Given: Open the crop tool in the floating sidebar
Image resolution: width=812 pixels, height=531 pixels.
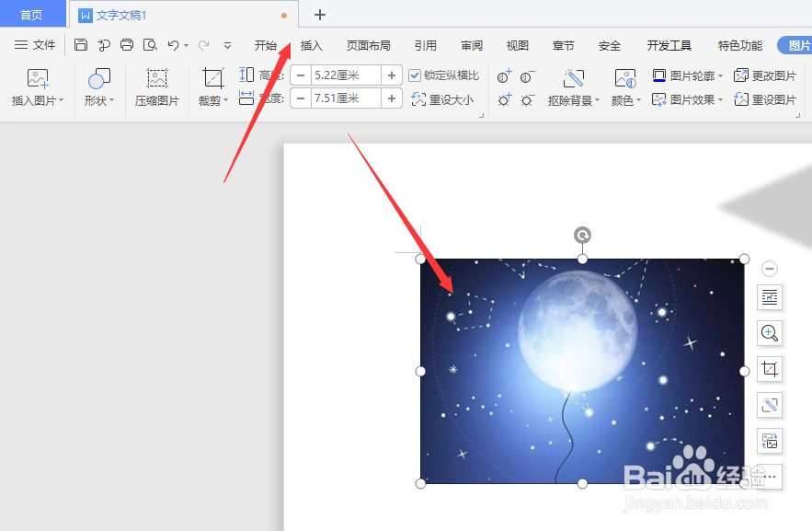Looking at the screenshot, I should pyautogui.click(x=769, y=370).
